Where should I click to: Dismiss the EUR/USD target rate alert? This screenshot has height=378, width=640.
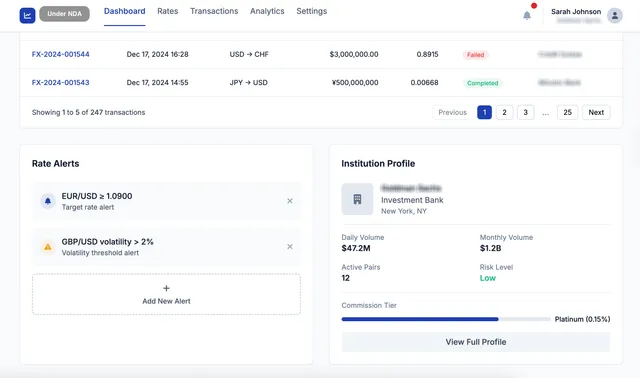click(x=290, y=201)
